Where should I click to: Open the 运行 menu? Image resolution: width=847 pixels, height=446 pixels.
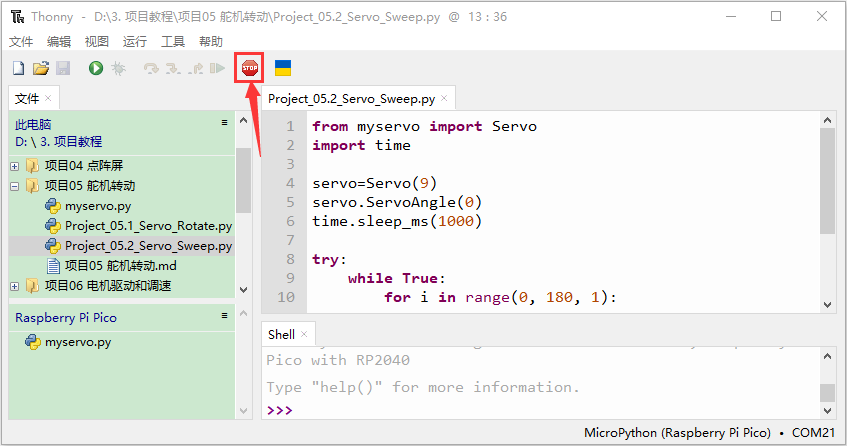tap(135, 42)
